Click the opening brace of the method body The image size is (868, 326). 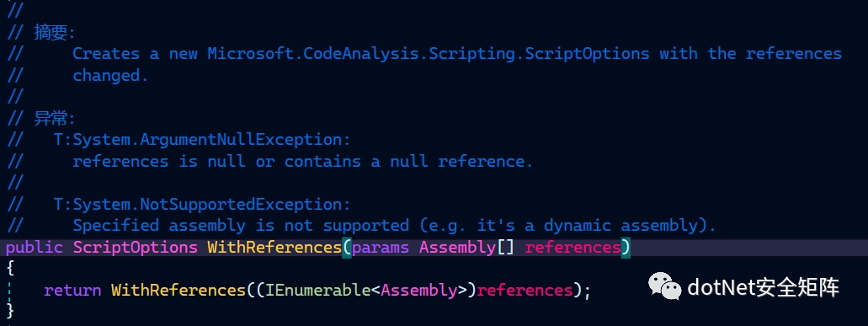pos(10,269)
